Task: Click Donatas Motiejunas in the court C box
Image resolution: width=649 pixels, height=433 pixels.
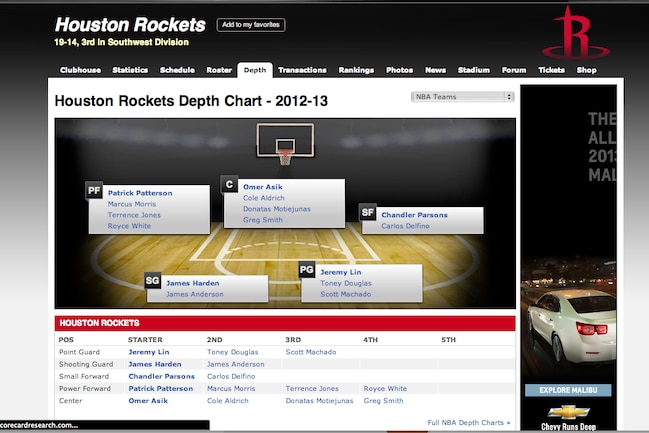Action: coord(276,209)
